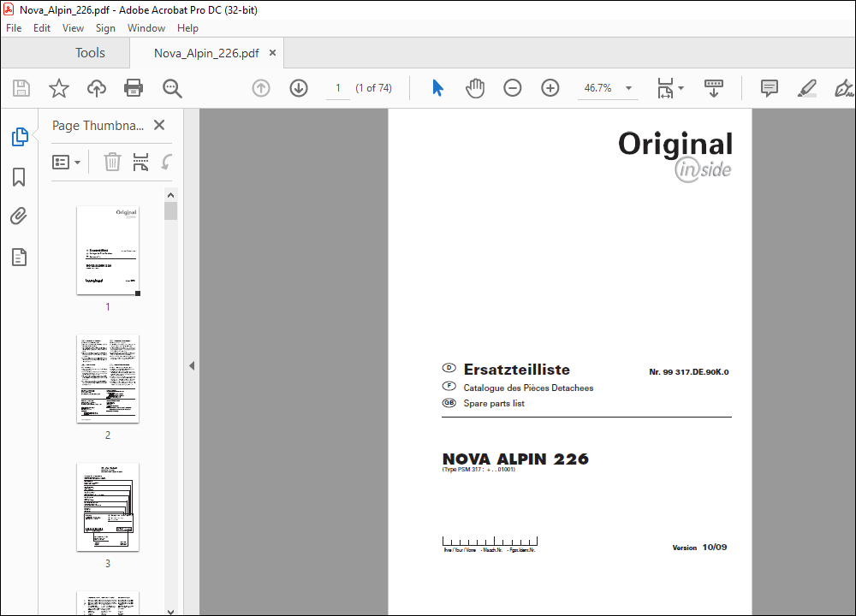Open the View menu
The image size is (856, 616).
coord(73,28)
